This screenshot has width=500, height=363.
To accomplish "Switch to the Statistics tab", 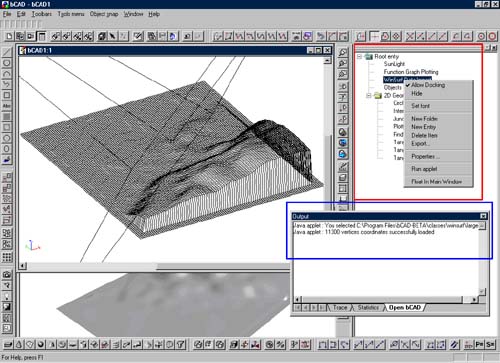I will click(368, 307).
